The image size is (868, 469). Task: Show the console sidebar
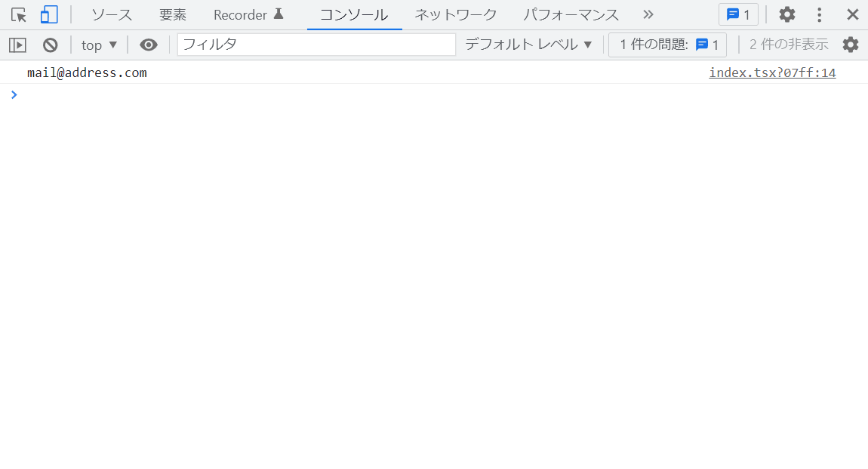point(17,45)
